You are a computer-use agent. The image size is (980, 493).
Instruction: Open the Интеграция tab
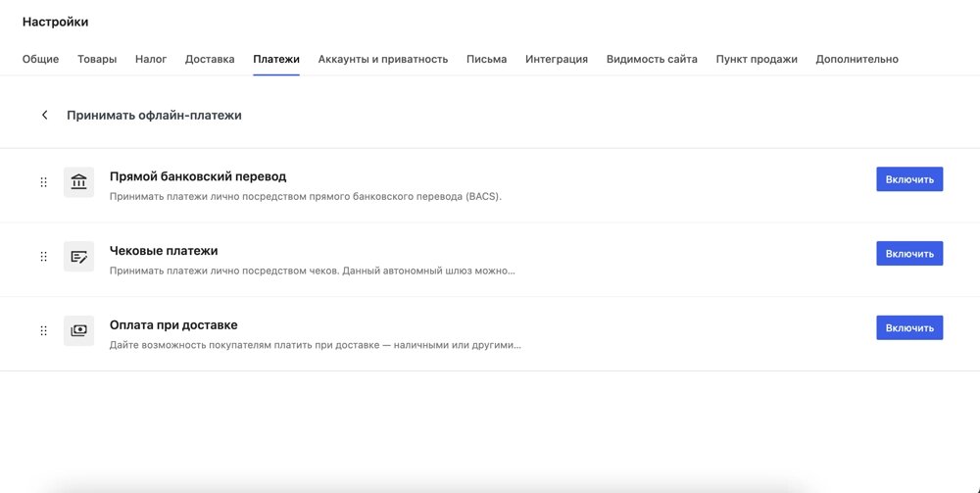[x=557, y=60]
